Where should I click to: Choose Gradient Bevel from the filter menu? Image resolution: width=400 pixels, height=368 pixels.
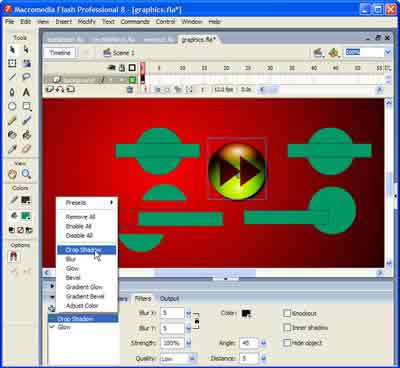87,296
